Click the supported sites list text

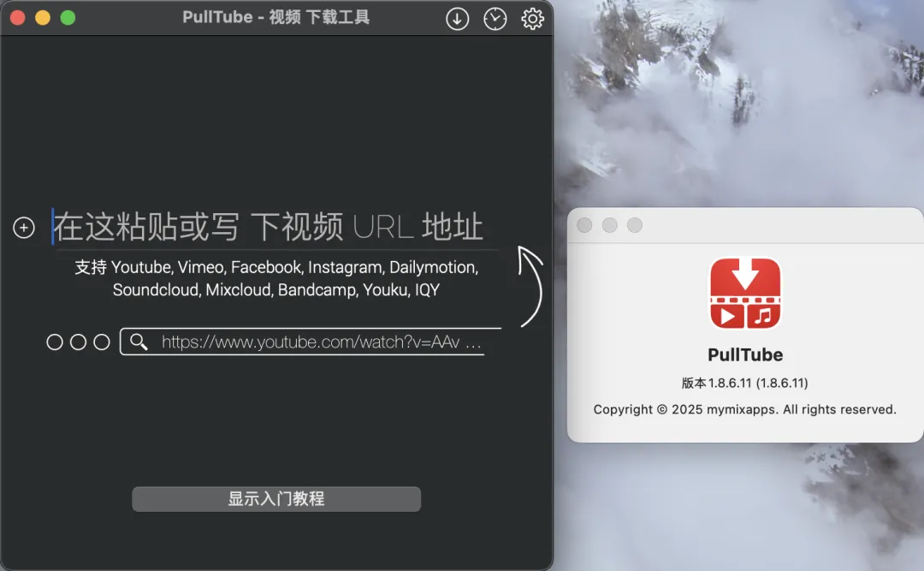(x=275, y=278)
